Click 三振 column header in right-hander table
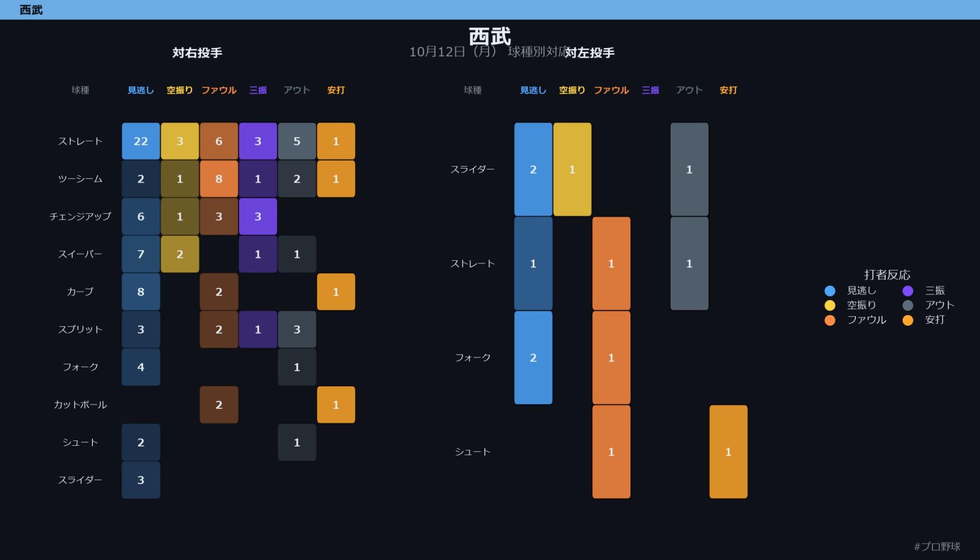This screenshot has width=980, height=560. (x=258, y=90)
